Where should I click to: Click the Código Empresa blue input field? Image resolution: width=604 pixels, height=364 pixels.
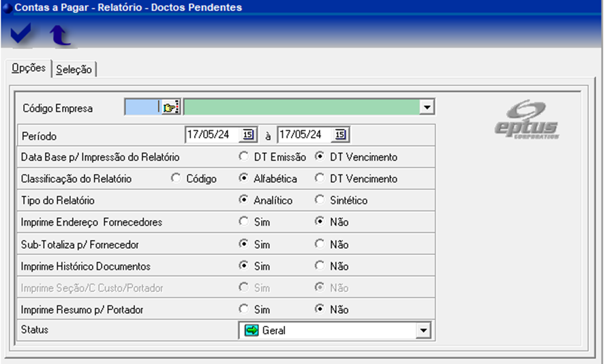coord(141,108)
